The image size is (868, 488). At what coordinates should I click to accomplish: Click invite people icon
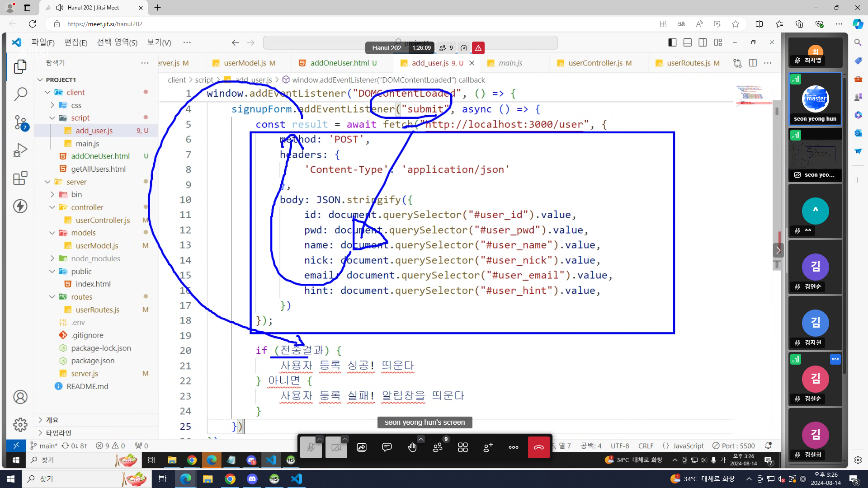(x=488, y=447)
